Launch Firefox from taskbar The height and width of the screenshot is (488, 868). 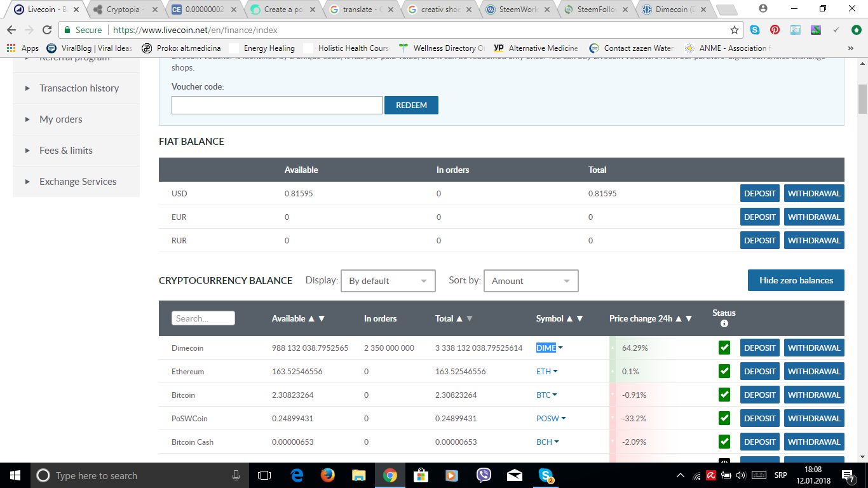[x=328, y=475]
